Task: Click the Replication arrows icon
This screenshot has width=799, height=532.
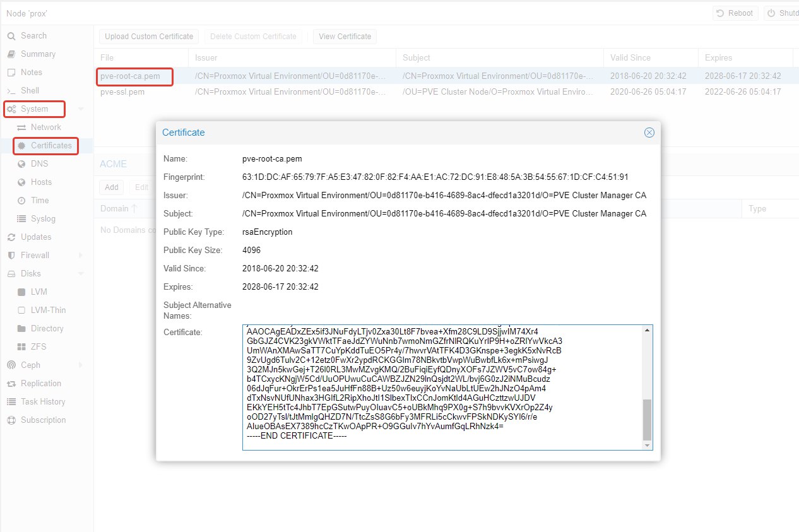Action: [x=11, y=384]
